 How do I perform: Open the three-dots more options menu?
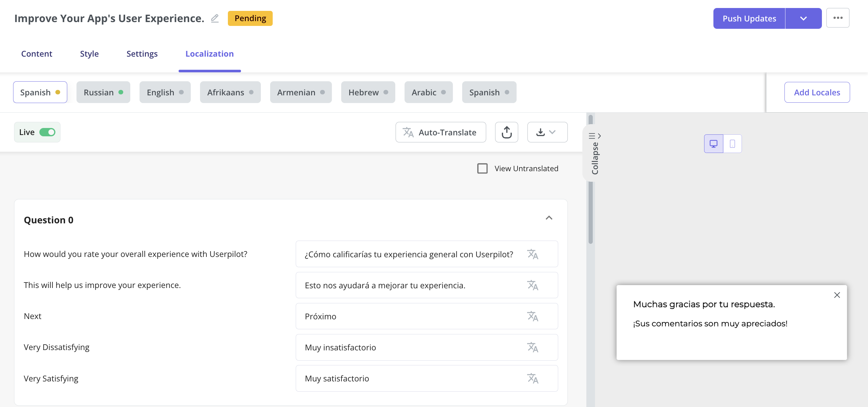pos(837,18)
